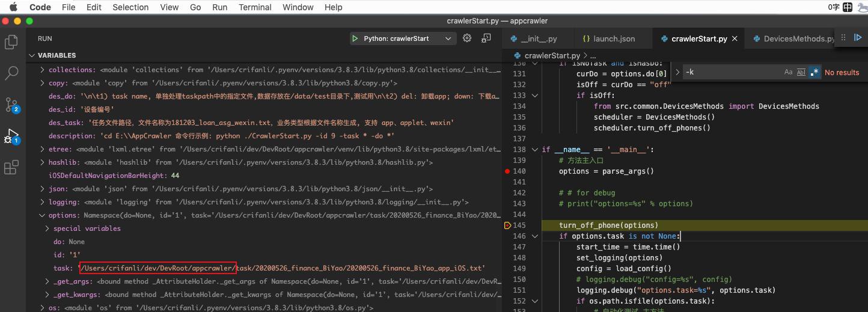Toggle Match Whole Word in find widget
The image size is (868, 312).
point(801,72)
